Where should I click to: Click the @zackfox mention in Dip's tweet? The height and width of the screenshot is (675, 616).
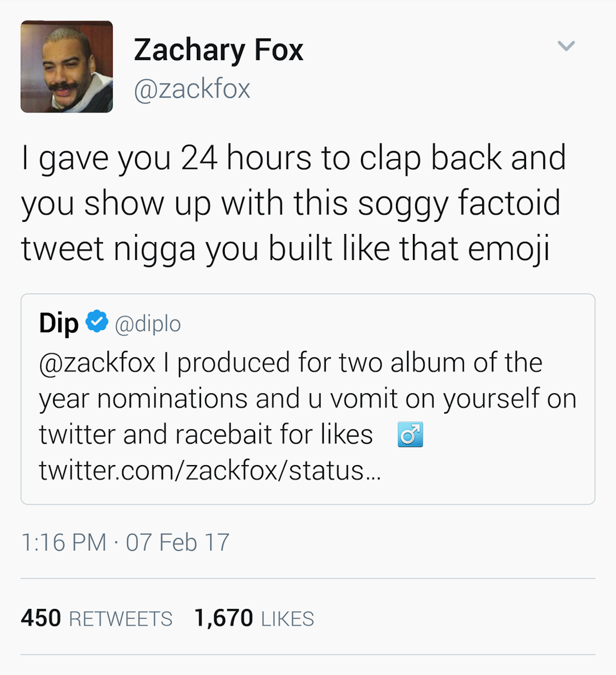point(97,363)
